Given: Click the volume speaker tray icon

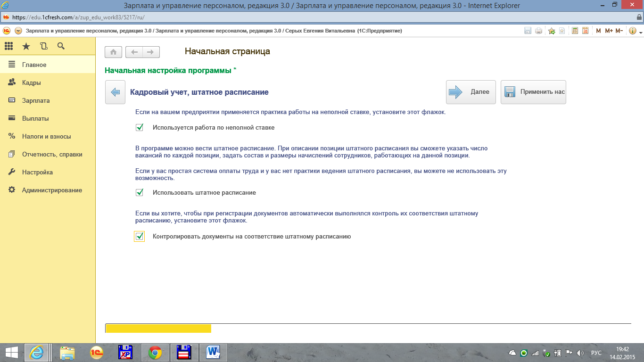Looking at the screenshot, I should coord(580,353).
